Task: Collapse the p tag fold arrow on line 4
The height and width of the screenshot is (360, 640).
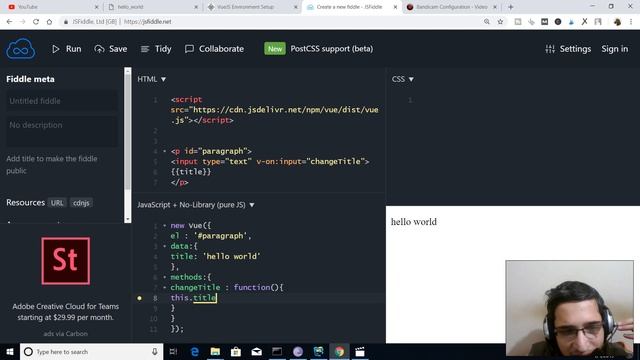Action: 164,151
